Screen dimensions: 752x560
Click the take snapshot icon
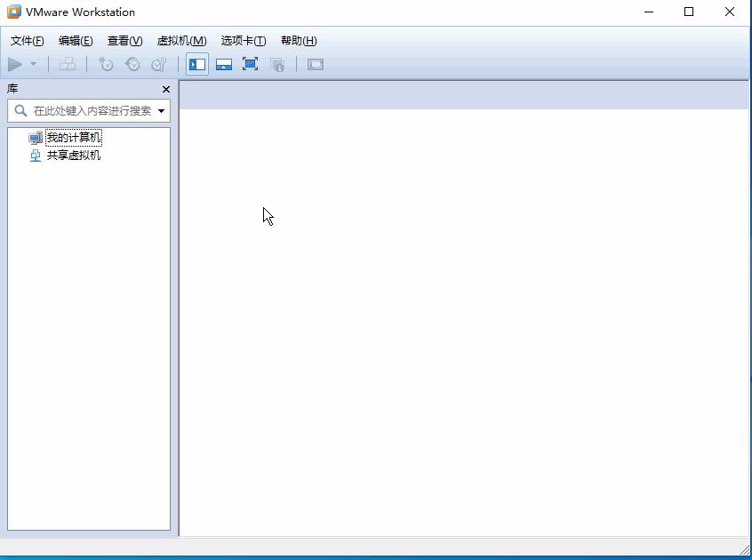106,64
